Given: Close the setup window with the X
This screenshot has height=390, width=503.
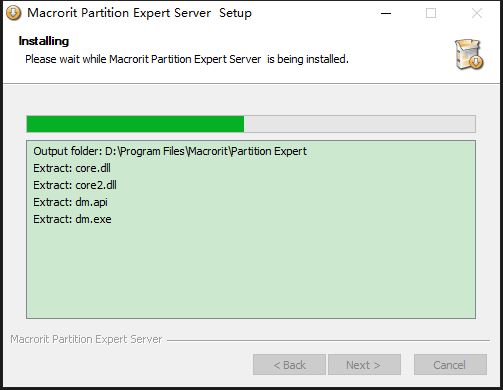Looking at the screenshot, I should (x=477, y=13).
